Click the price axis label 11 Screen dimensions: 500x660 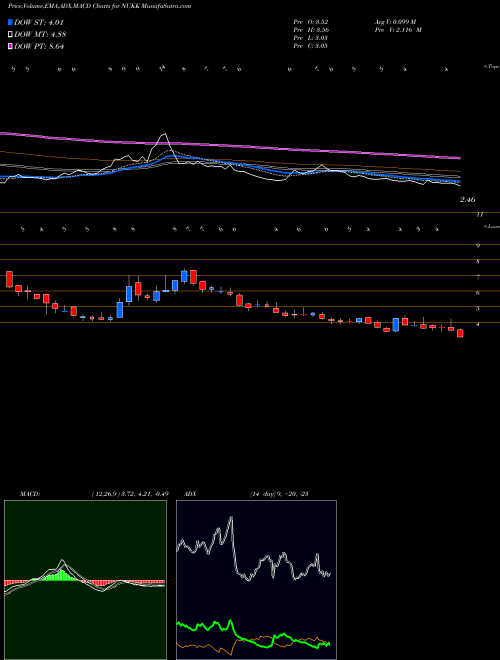479,215
